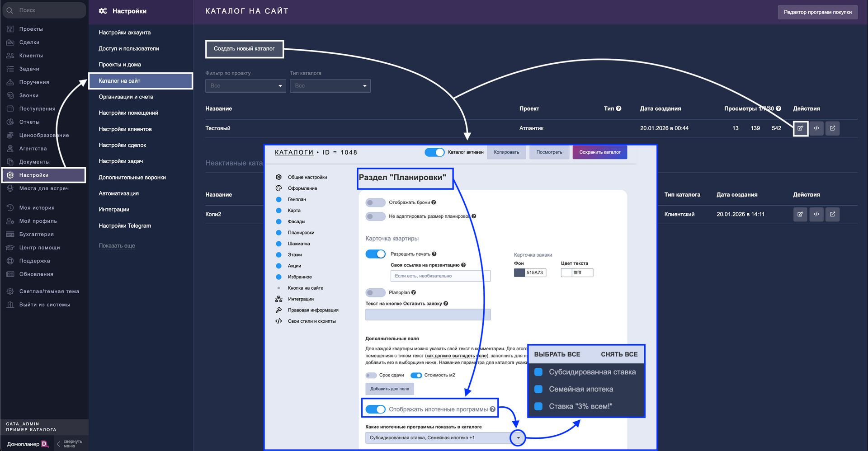868x451 pixels.
Task: Get embed code for Копи2 catalog
Action: pyautogui.click(x=816, y=214)
